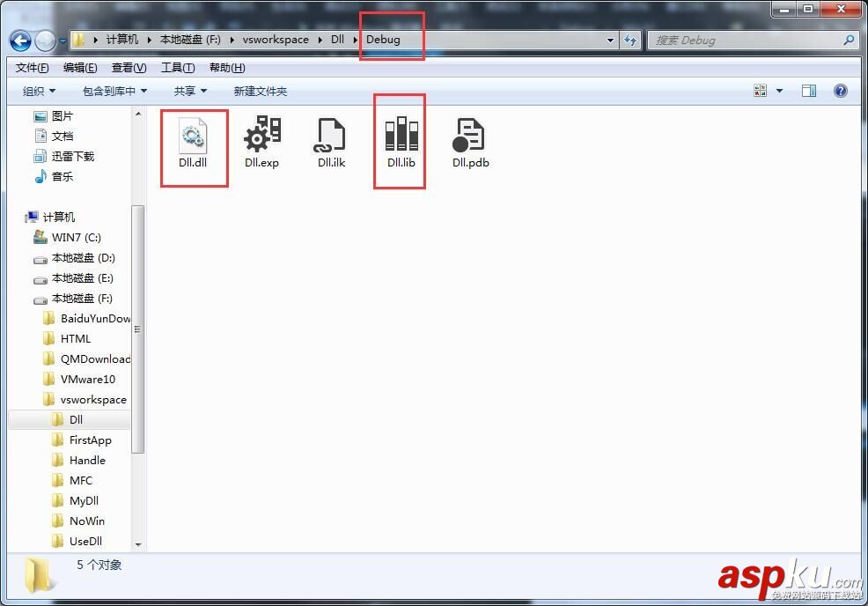Click the 共享 toolbar button
Image resolution: width=868 pixels, height=606 pixels.
coord(188,90)
